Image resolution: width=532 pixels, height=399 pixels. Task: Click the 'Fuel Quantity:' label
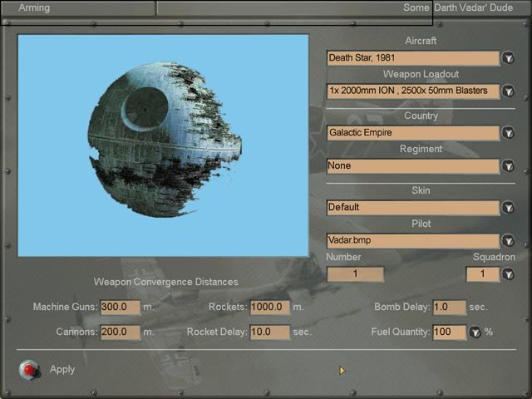click(401, 332)
